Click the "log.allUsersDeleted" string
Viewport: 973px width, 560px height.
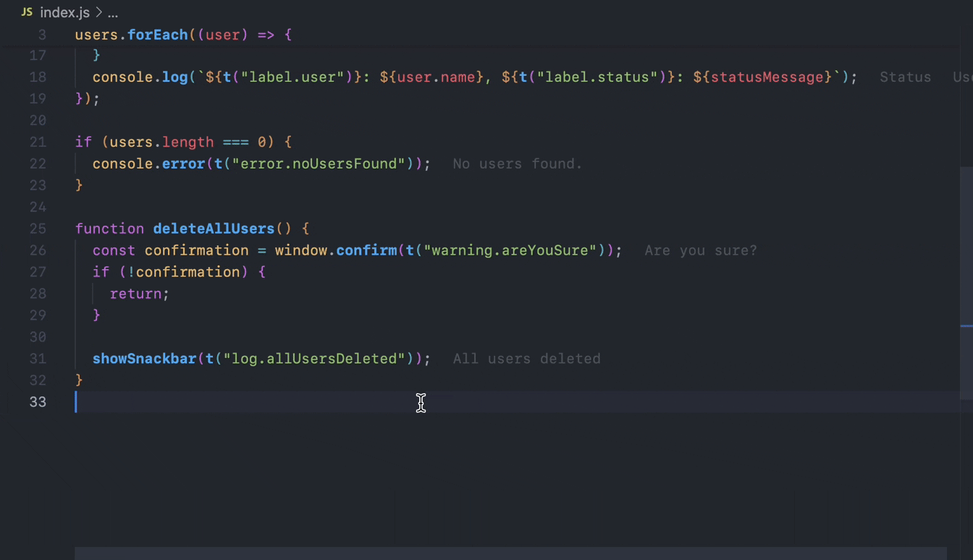pyautogui.click(x=315, y=359)
